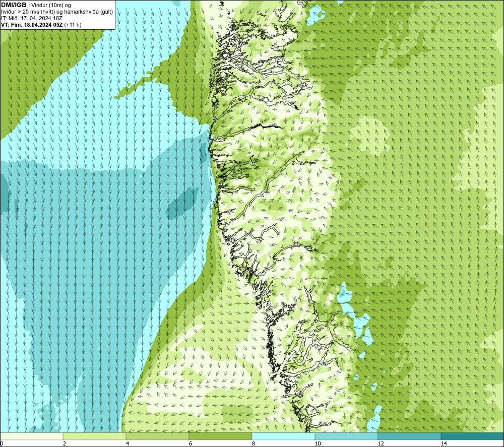Click the legend label '0'

pyautogui.click(x=2, y=443)
